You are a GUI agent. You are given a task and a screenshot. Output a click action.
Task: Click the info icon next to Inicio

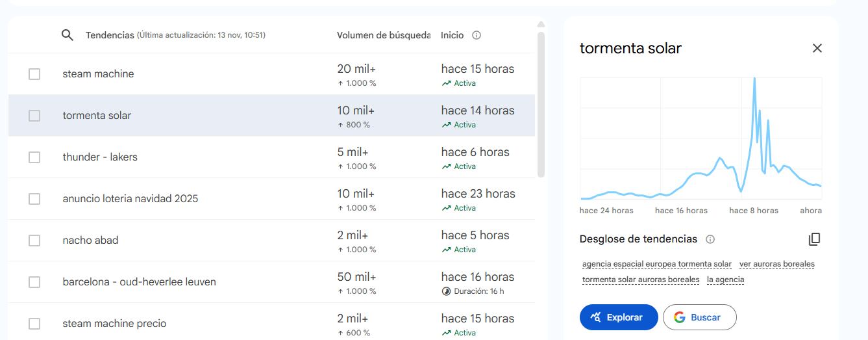tap(477, 35)
